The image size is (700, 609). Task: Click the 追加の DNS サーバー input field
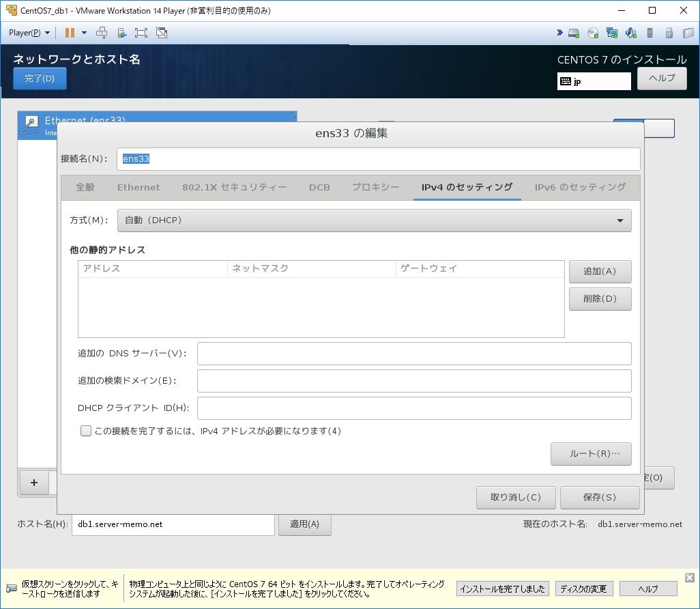pyautogui.click(x=414, y=354)
